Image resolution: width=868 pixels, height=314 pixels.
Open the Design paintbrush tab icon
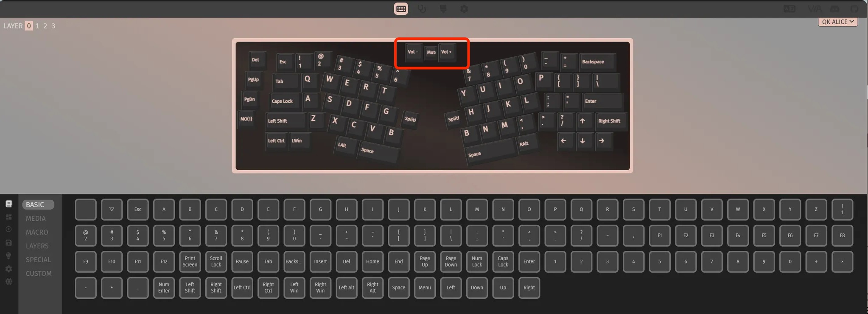[x=443, y=9]
